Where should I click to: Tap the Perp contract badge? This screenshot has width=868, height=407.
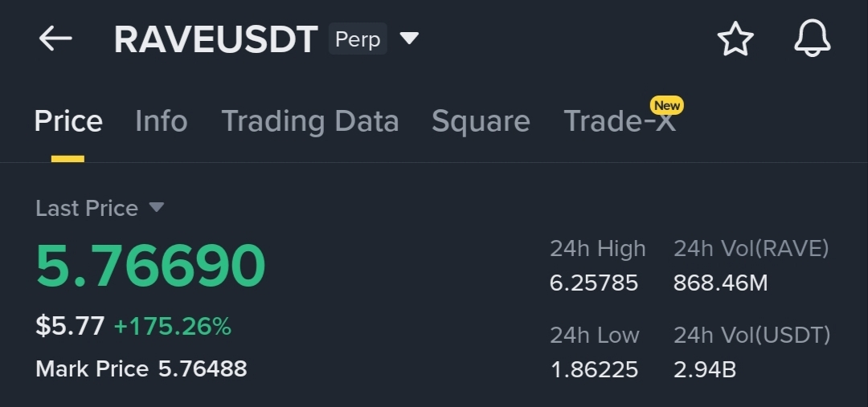358,39
